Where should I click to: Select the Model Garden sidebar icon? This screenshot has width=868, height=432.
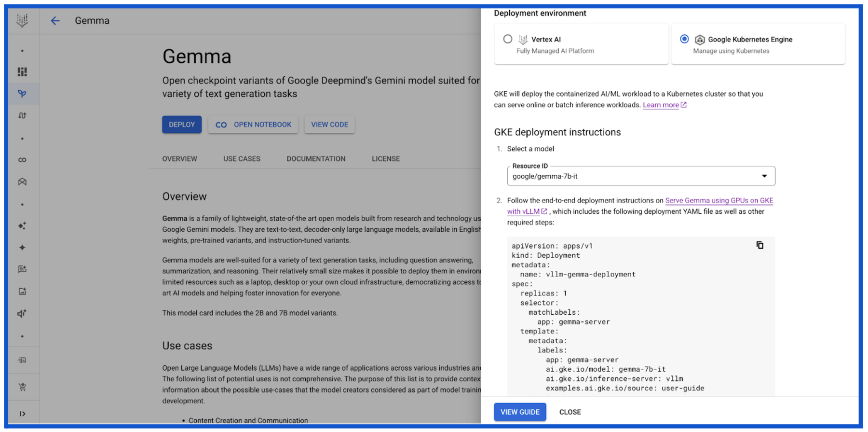pos(22,94)
